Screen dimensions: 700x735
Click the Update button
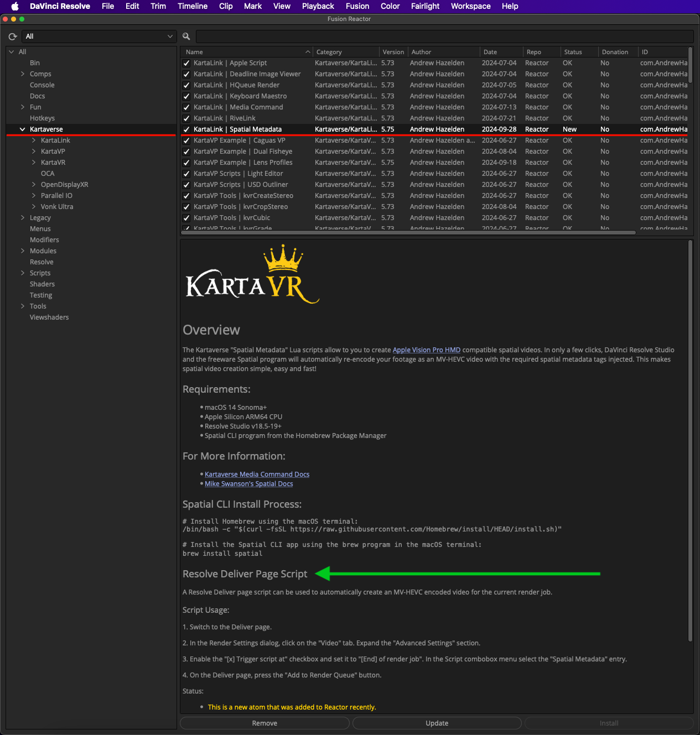pos(437,723)
